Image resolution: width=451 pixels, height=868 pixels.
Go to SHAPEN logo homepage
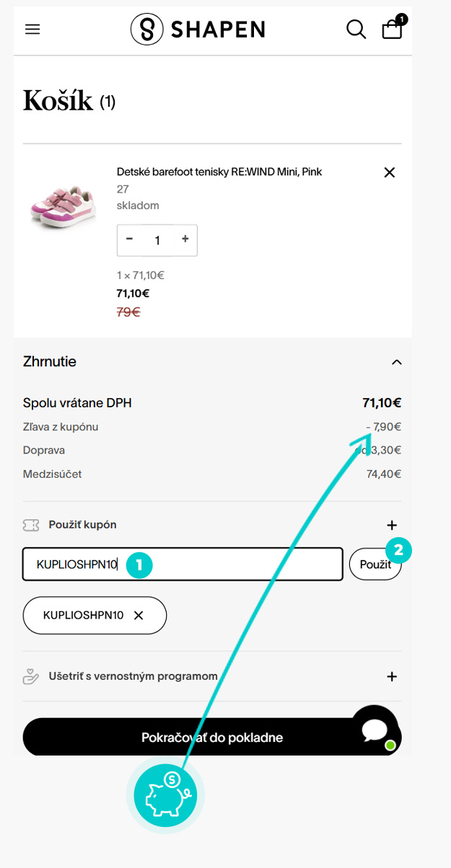(198, 29)
